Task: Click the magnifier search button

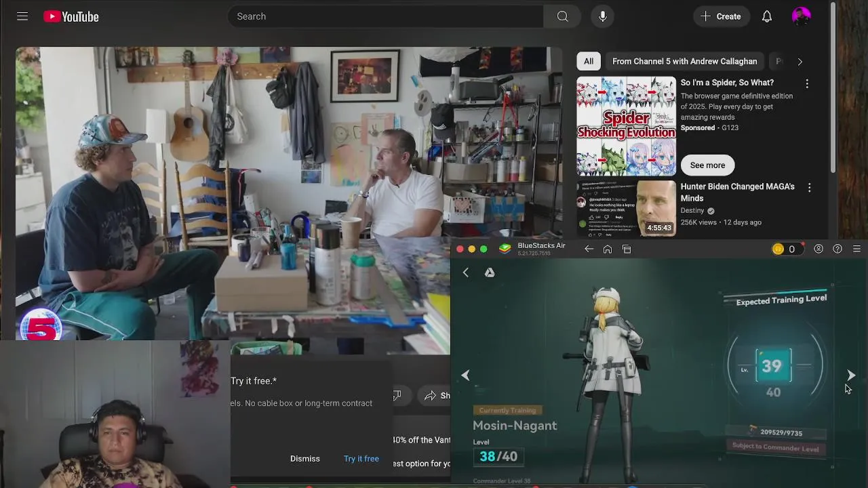Action: tap(563, 16)
